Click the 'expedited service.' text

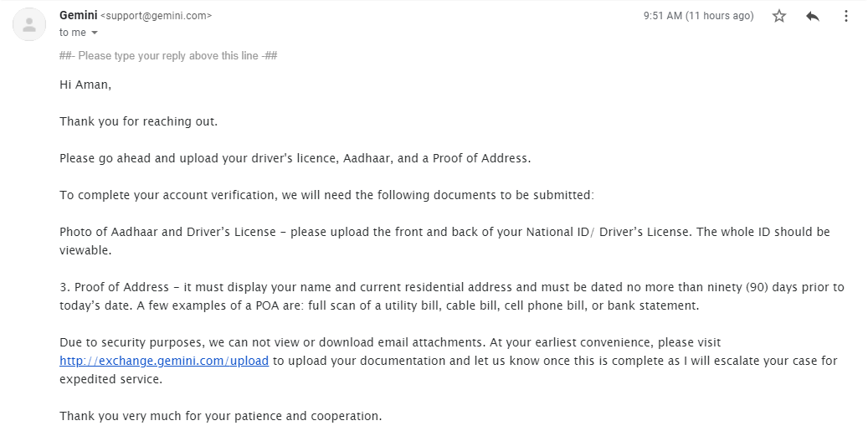(110, 379)
